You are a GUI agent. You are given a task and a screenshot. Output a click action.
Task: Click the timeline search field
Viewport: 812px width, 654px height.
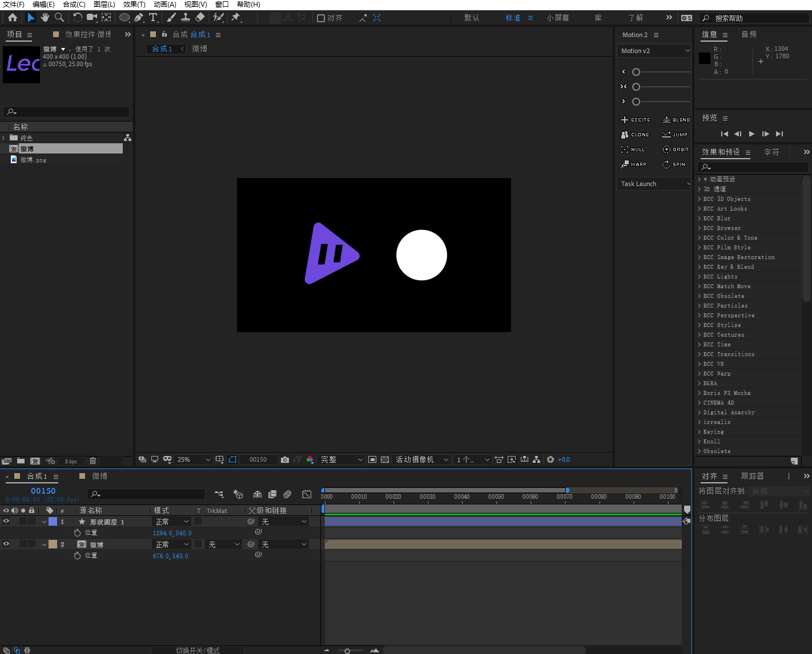coord(146,494)
